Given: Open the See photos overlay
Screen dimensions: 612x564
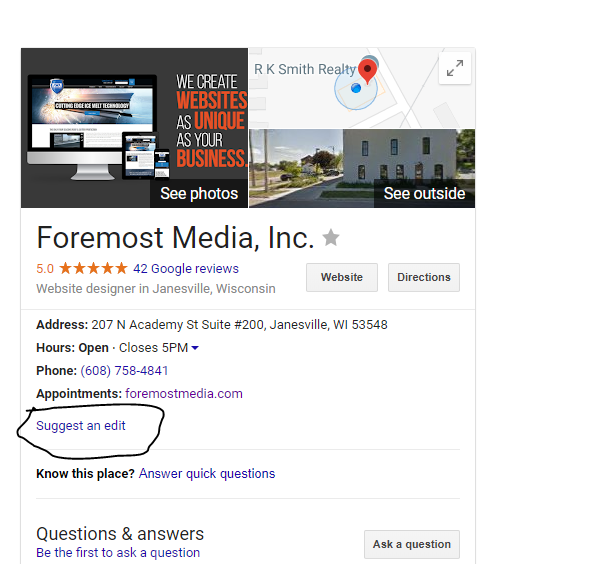Looking at the screenshot, I should point(199,193).
